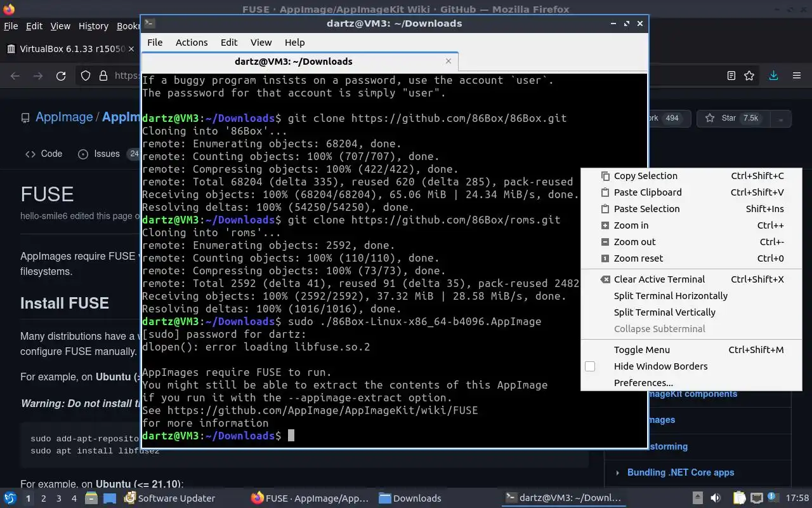Open the terminal Edit menu
Image resolution: width=812 pixels, height=508 pixels.
click(229, 43)
